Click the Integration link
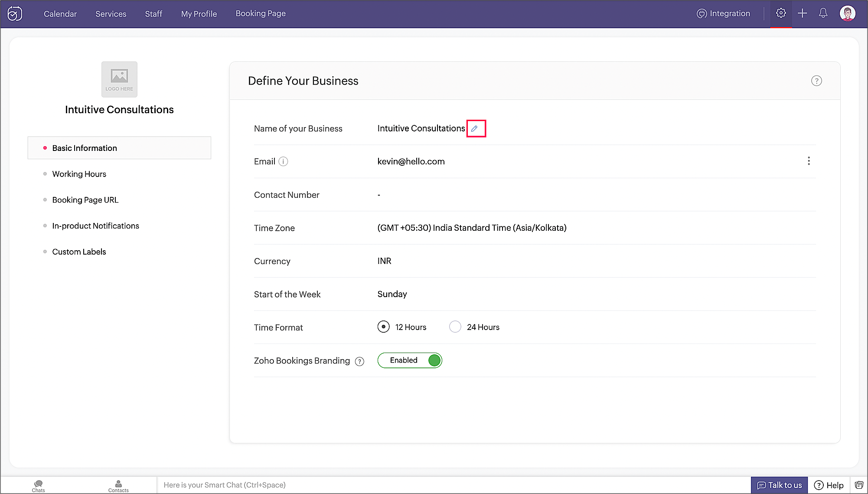 tap(730, 13)
